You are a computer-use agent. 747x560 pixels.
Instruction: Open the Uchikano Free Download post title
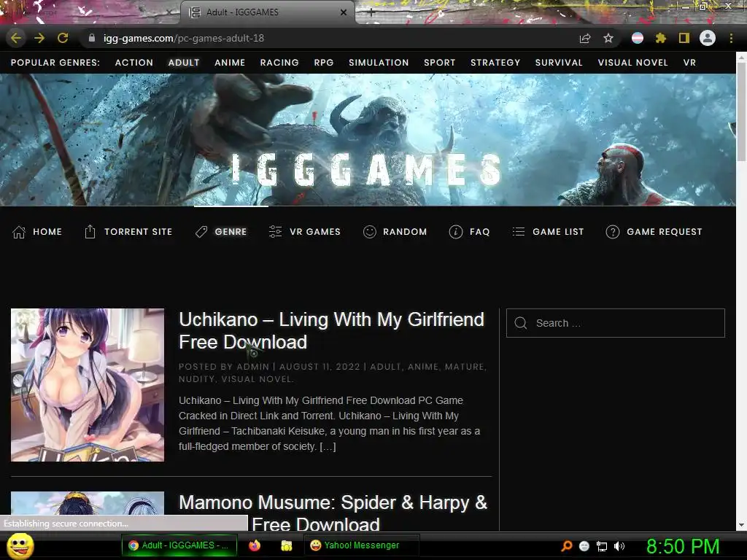point(332,330)
